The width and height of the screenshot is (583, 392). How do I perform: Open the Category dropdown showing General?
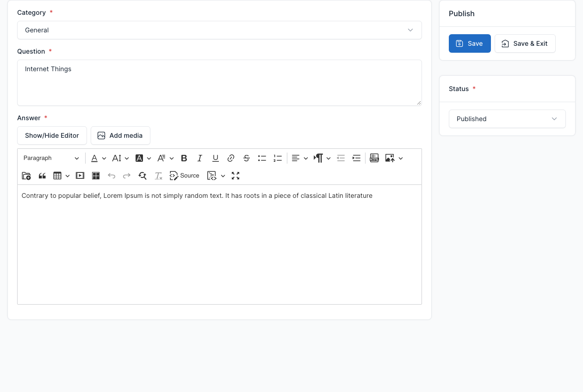pos(219,30)
